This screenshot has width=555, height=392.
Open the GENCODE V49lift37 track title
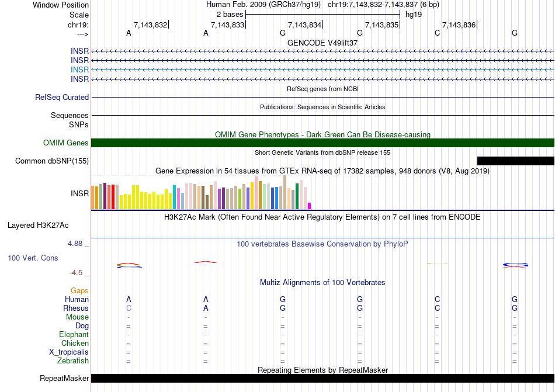(x=322, y=43)
